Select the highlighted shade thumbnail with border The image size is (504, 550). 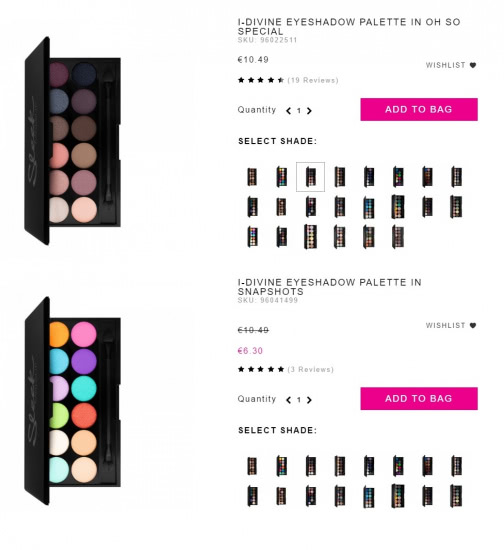click(310, 177)
